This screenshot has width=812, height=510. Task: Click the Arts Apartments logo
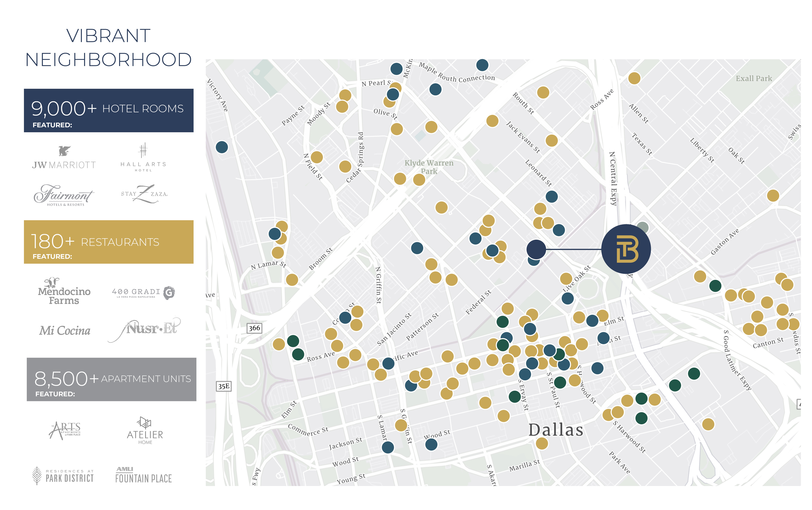click(65, 431)
